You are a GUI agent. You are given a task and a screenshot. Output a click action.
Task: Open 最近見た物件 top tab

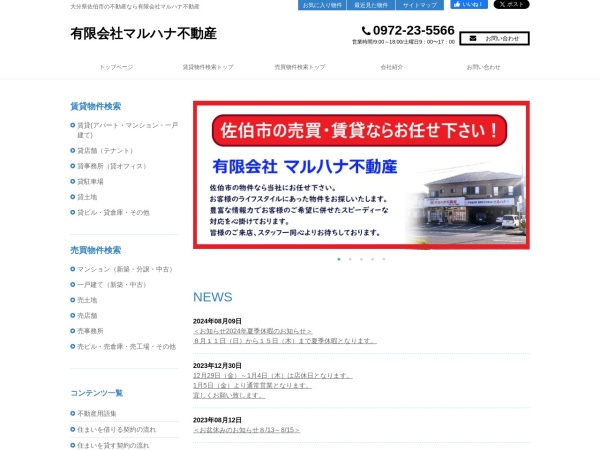pos(371,5)
